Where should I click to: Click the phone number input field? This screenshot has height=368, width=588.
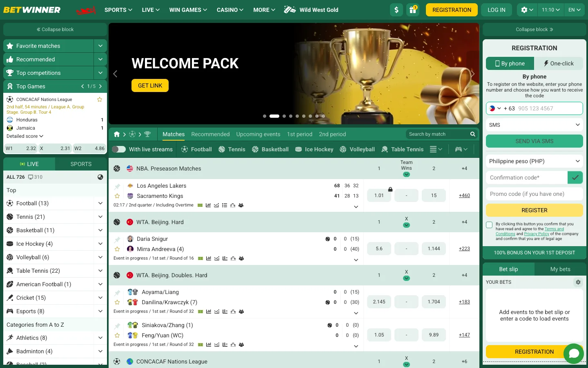click(x=549, y=108)
